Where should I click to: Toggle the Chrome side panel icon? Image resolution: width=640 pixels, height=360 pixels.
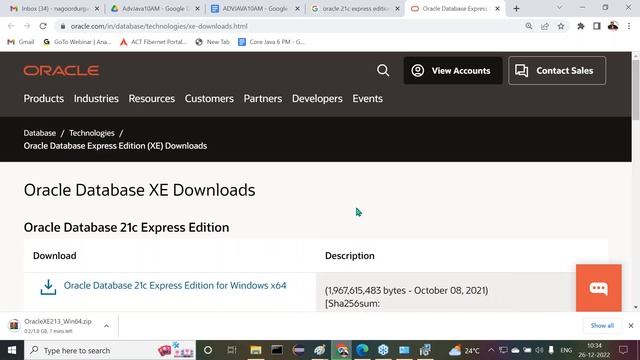click(597, 26)
